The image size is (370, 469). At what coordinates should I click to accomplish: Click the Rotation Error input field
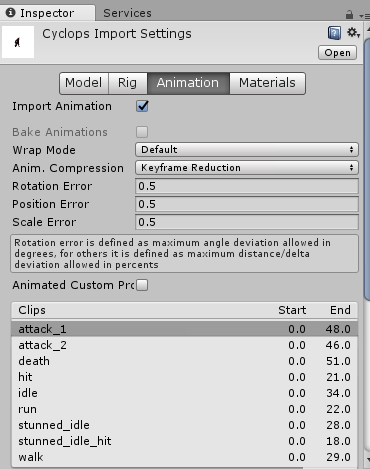(x=247, y=186)
